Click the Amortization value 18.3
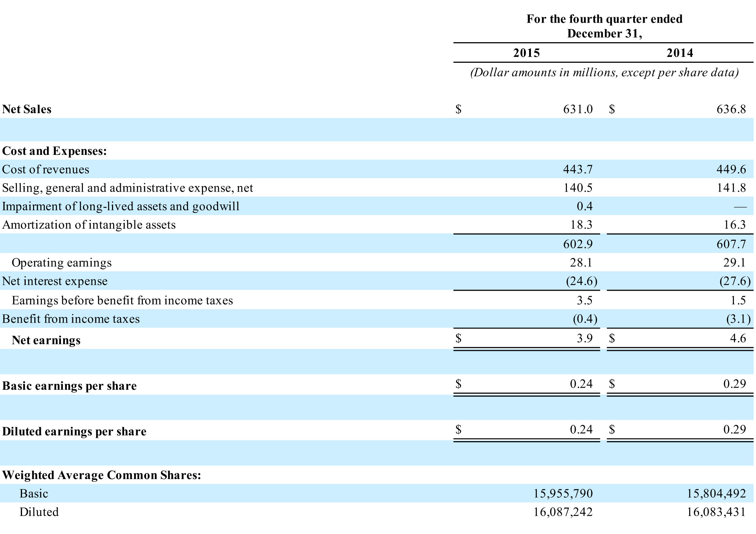This screenshot has height=534, width=756. [581, 225]
